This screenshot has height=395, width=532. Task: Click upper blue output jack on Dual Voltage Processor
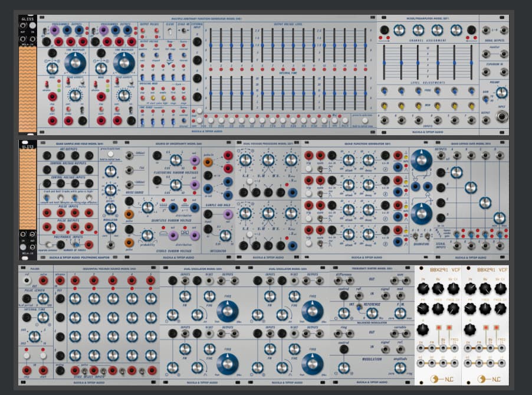tap(293, 192)
